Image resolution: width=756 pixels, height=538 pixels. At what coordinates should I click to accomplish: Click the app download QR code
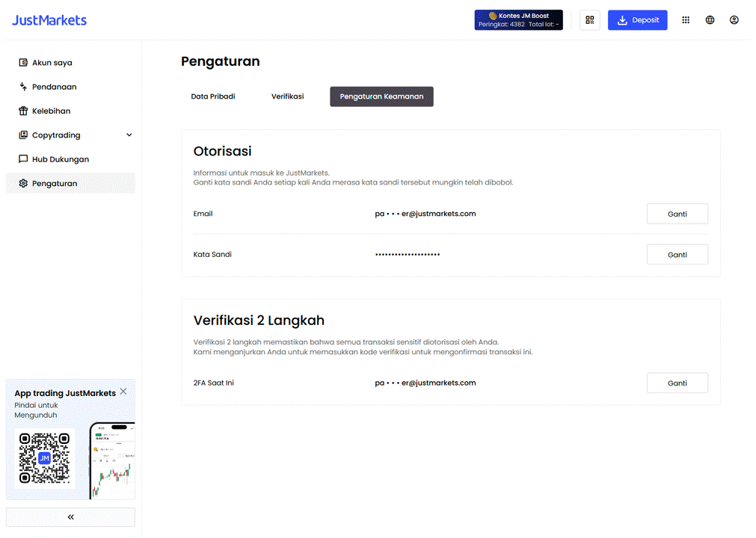[x=44, y=459]
